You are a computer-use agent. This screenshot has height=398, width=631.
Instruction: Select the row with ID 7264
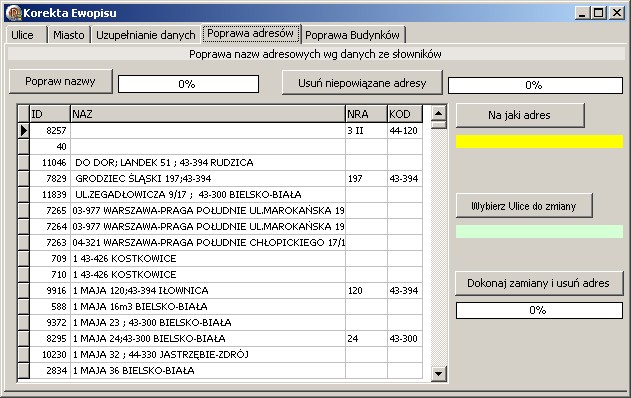[x=220, y=227]
